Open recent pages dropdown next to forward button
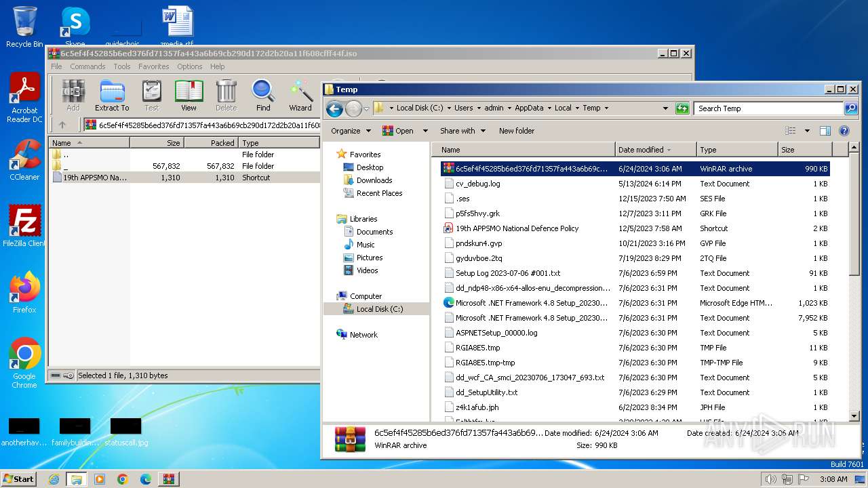The height and width of the screenshot is (488, 868). pos(366,108)
